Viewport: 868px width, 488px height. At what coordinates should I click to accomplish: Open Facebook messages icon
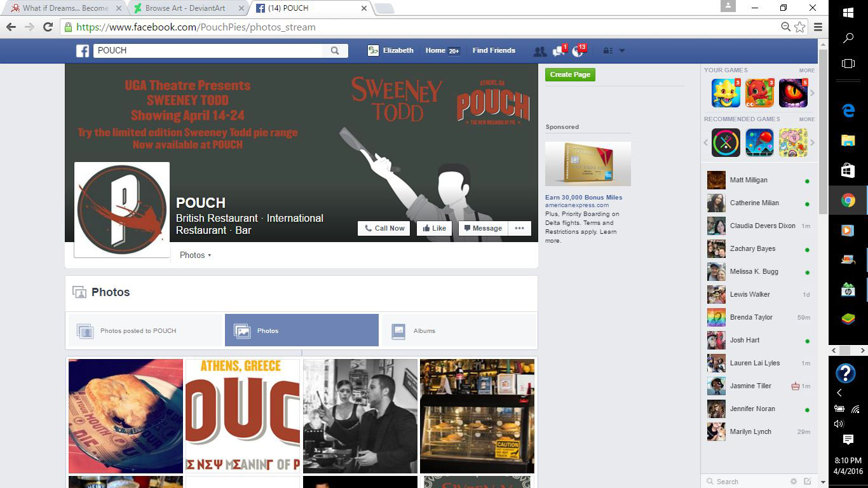click(559, 51)
